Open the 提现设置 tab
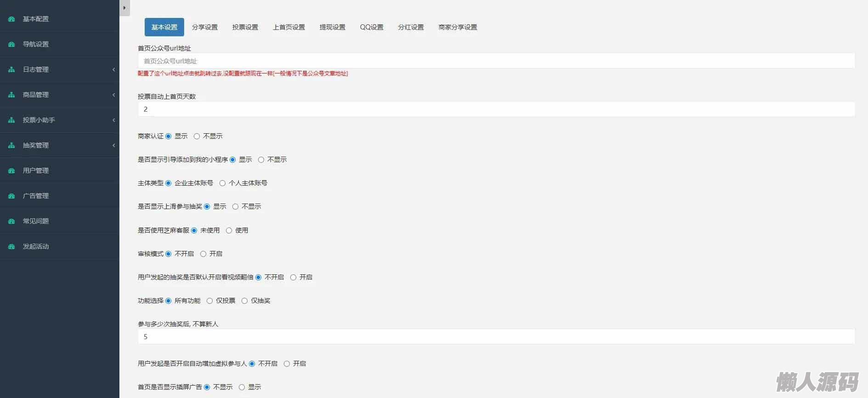Image resolution: width=868 pixels, height=398 pixels. (x=333, y=27)
